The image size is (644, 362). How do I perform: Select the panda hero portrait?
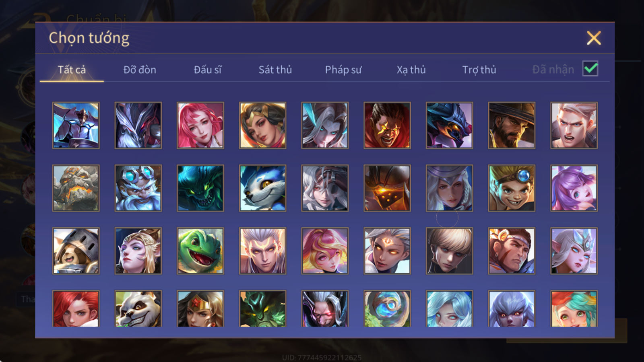(x=138, y=309)
